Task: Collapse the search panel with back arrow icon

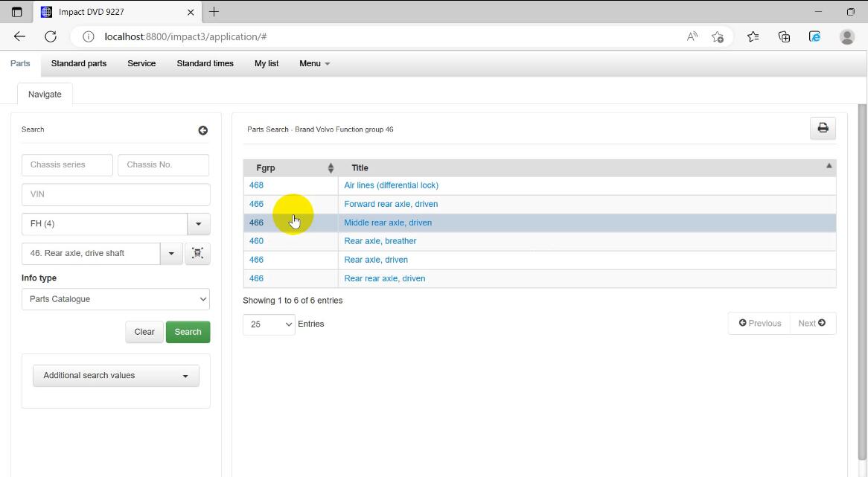Action: pyautogui.click(x=202, y=130)
